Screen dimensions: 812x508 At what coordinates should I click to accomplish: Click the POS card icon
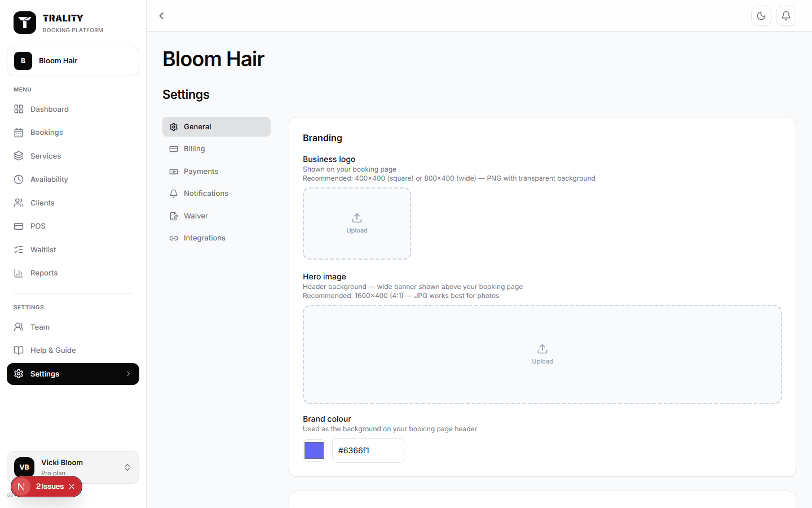click(19, 226)
